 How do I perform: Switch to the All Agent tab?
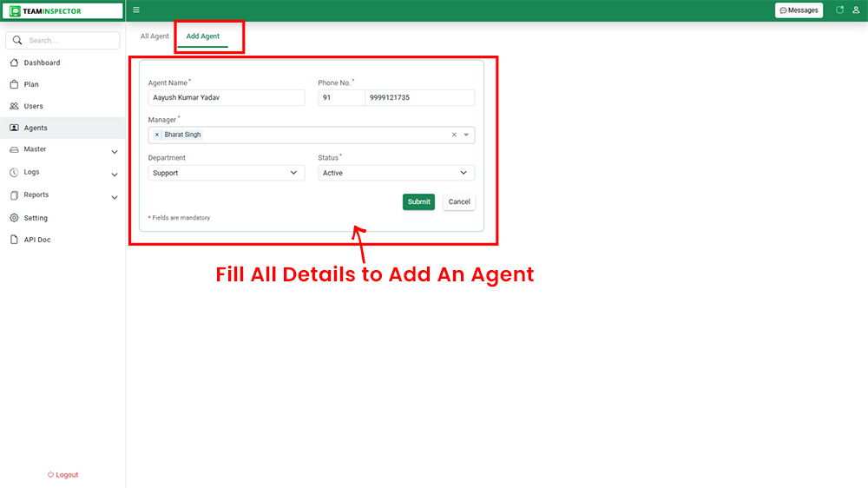click(155, 36)
